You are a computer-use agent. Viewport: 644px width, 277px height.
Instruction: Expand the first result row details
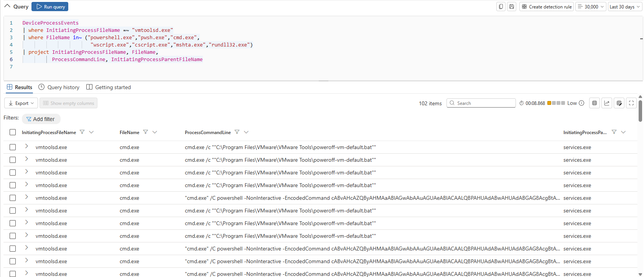pyautogui.click(x=26, y=146)
